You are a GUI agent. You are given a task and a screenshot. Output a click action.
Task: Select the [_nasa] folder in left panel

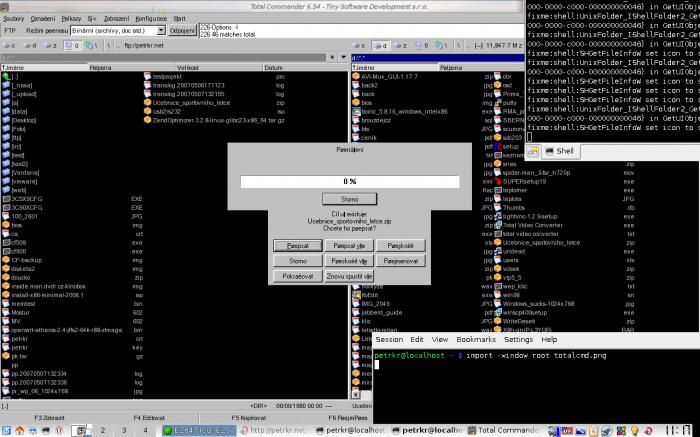click(21, 85)
